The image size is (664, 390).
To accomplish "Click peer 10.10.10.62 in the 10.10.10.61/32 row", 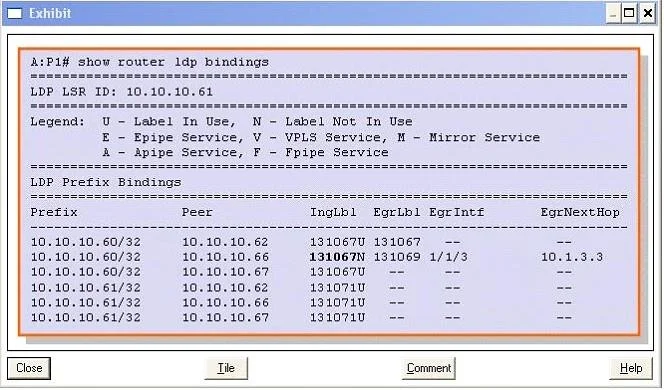I will (225, 288).
